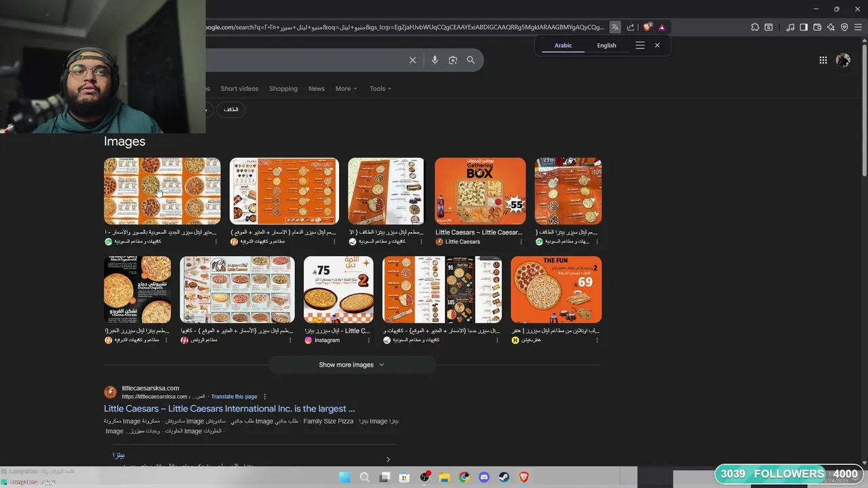Screen dimensions: 868x488
Task: Open Chrome from the taskbar
Action: 464,477
